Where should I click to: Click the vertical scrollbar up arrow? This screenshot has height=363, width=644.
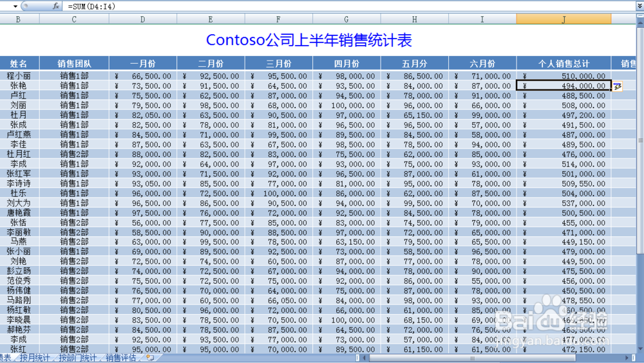640,22
